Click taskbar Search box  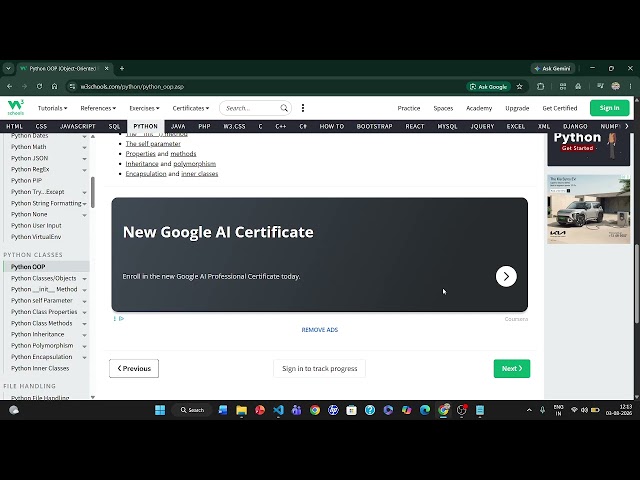click(x=192, y=410)
